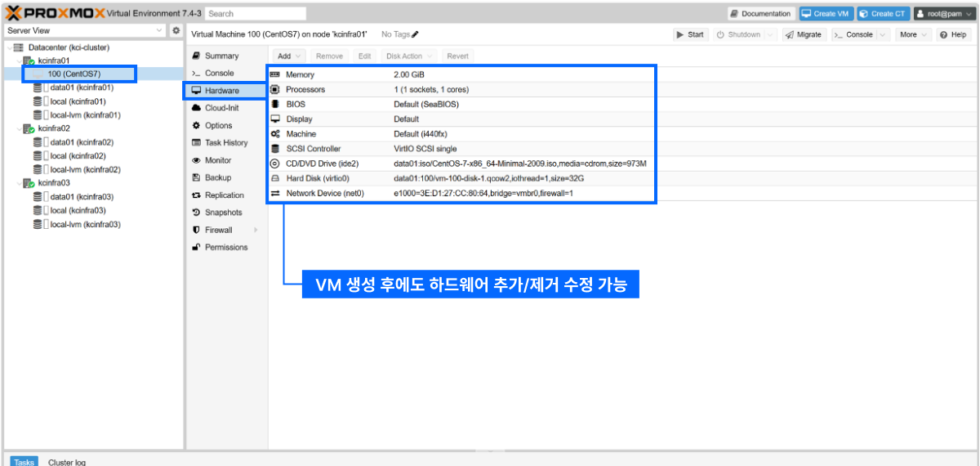The height and width of the screenshot is (466, 980).
Task: Click the Processors CPU icon
Action: [x=275, y=89]
